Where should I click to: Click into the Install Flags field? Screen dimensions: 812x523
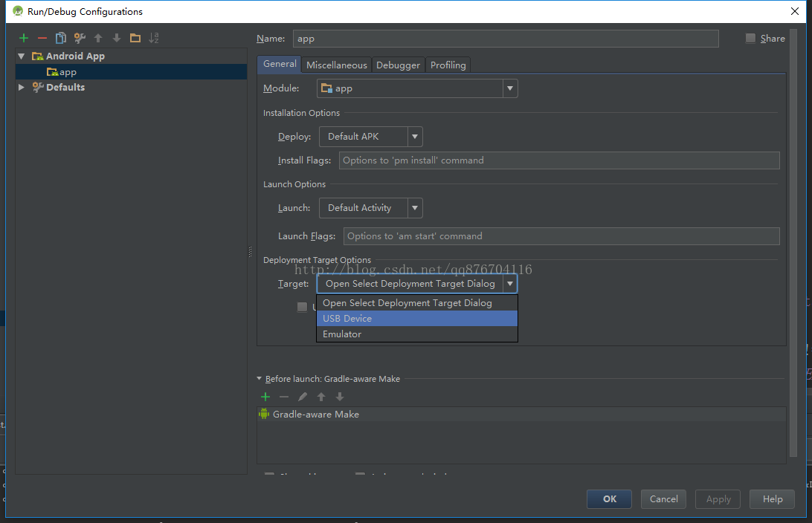point(559,160)
